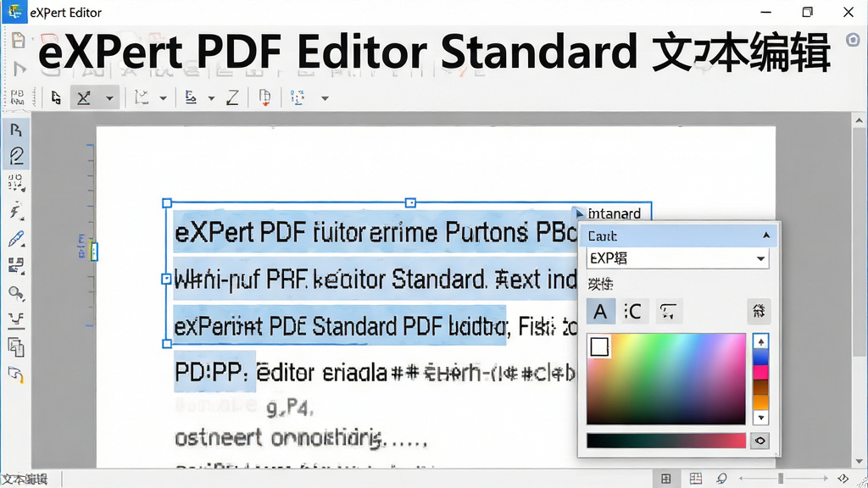Open the dropdown after the underlined shape icon
Viewport: 868px width, 488px height.
211,98
